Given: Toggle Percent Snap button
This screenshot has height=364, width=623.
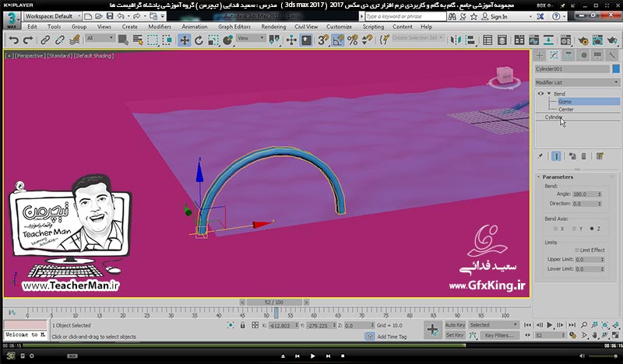Looking at the screenshot, I should [x=353, y=40].
